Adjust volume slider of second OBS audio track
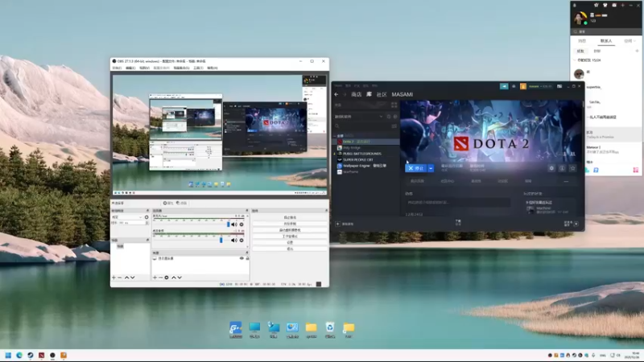 221,240
